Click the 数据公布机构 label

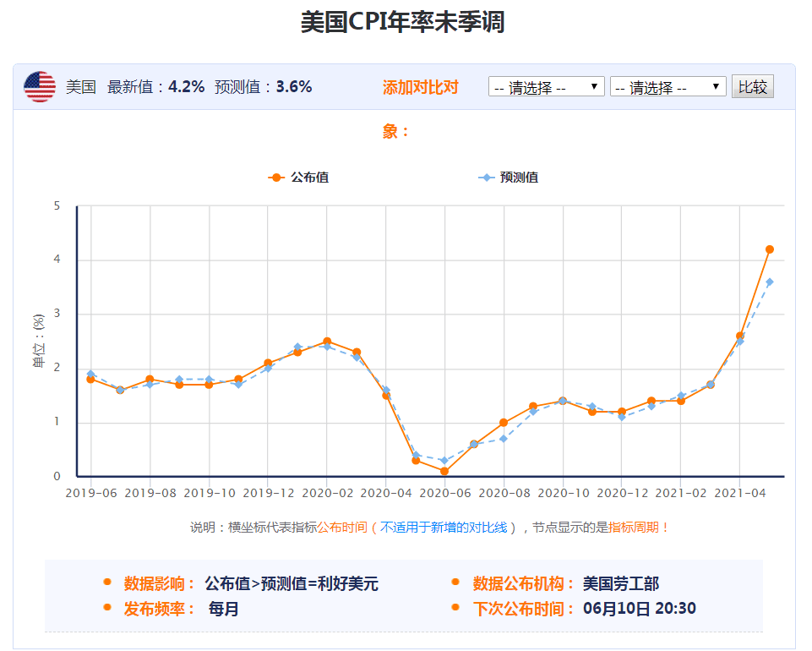tap(523, 583)
